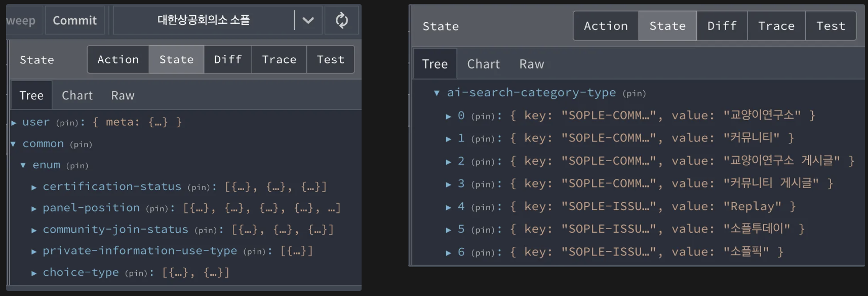This screenshot has height=296, width=868.
Task: Expand item 1 with value 커뮤니티
Action: (x=448, y=138)
